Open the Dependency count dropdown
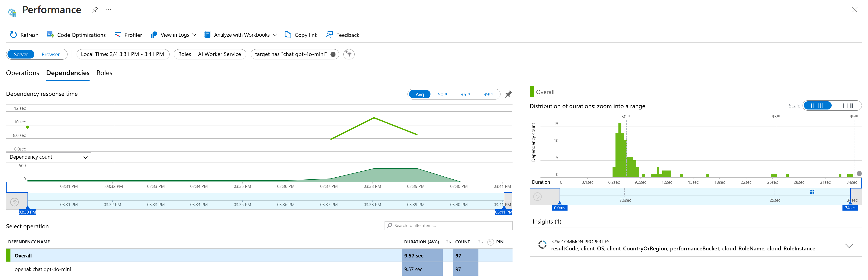 [x=48, y=157]
